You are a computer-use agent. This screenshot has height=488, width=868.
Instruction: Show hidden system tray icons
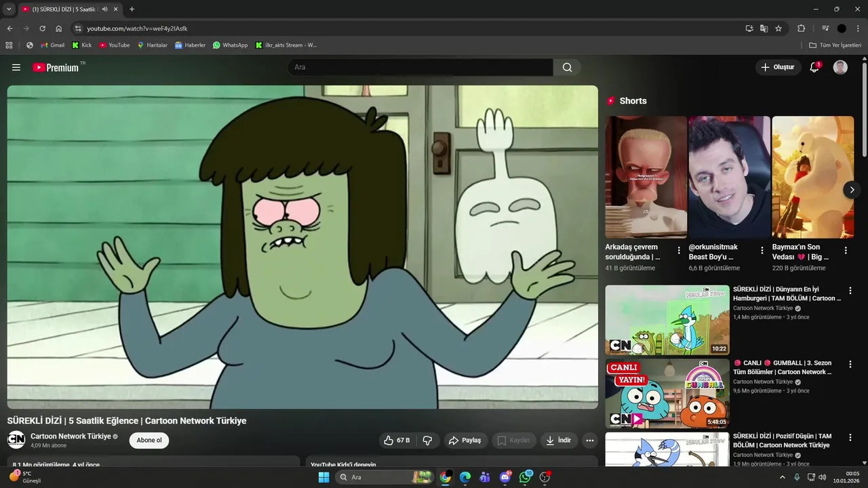tap(782, 477)
